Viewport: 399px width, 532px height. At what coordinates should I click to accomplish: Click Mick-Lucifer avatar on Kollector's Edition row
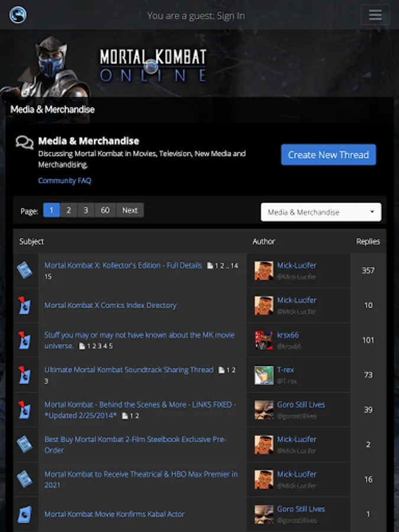click(x=264, y=270)
